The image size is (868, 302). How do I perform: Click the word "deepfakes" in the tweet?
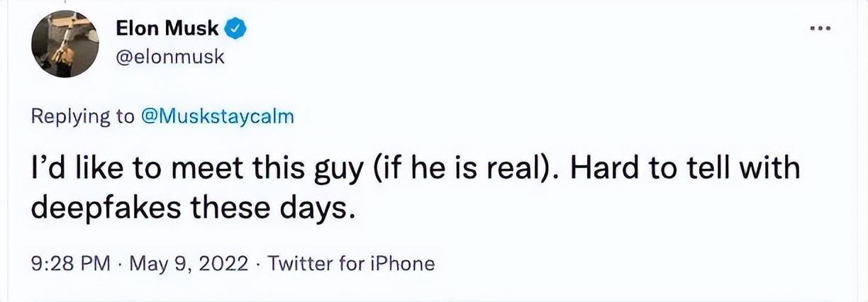point(113,209)
